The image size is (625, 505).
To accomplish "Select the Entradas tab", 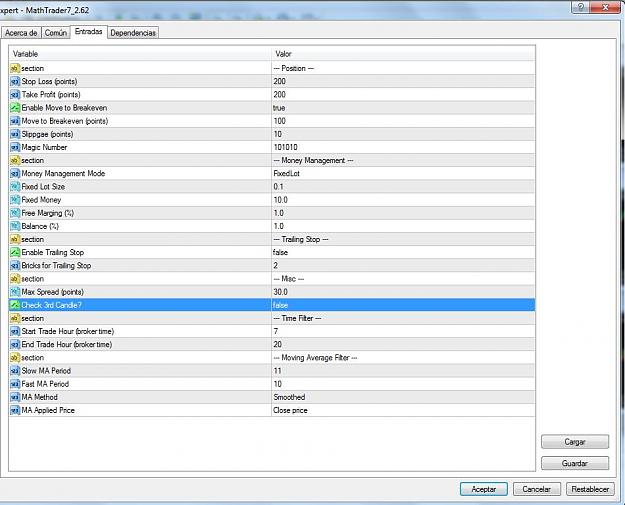I will pyautogui.click(x=88, y=31).
